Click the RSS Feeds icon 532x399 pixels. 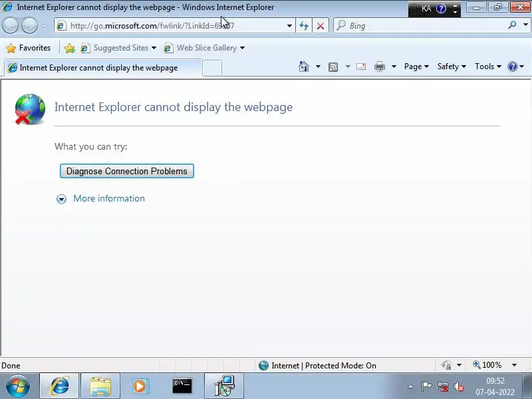pyautogui.click(x=333, y=67)
